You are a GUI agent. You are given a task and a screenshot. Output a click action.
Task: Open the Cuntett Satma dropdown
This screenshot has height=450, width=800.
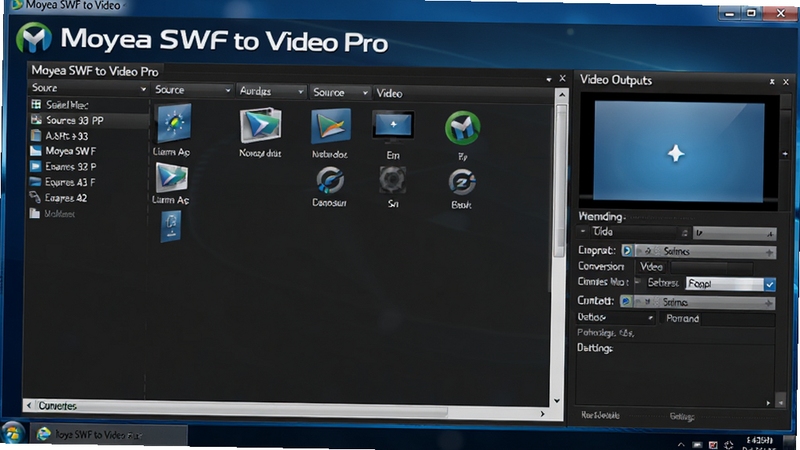pos(704,302)
